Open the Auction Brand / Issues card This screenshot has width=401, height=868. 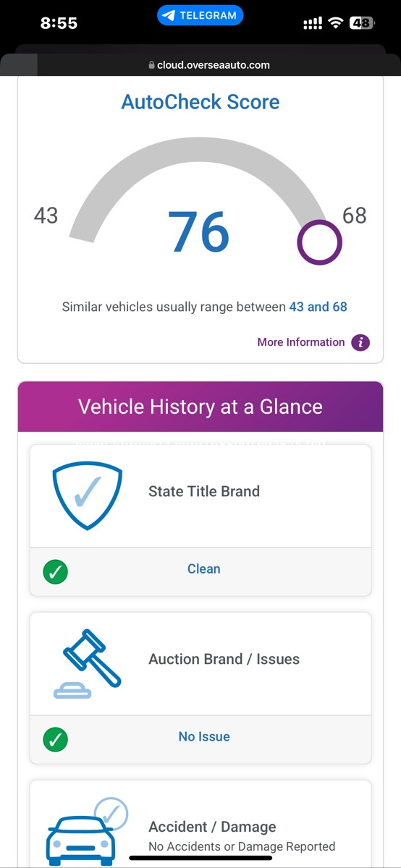[x=200, y=689]
